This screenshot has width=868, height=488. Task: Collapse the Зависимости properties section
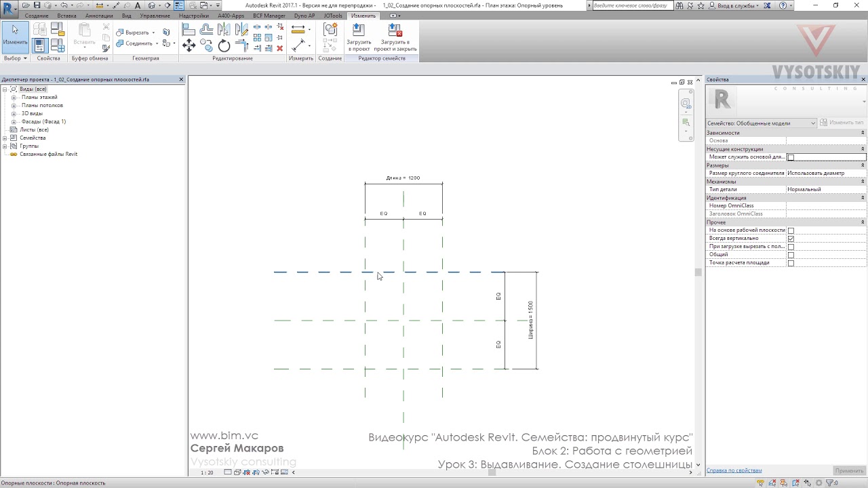(863, 133)
